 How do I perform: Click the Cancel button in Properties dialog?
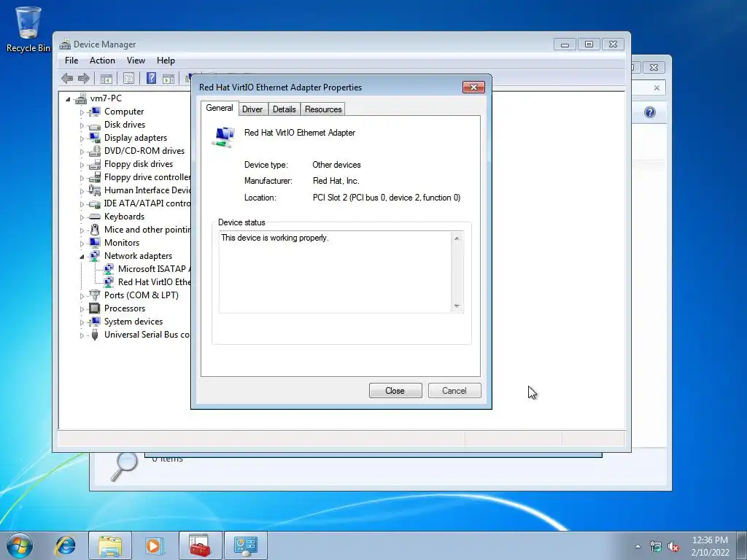click(x=454, y=391)
